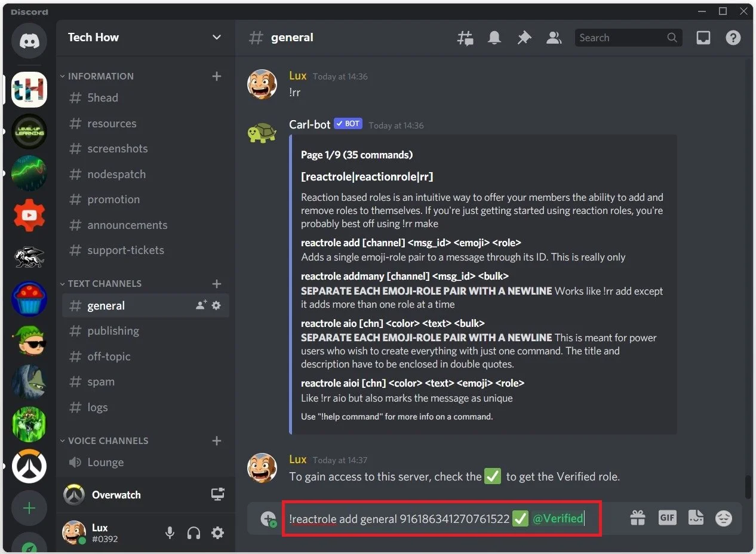The height and width of the screenshot is (554, 756).
Task: Click the BOT tag next to Carl-bot
Action: click(348, 124)
